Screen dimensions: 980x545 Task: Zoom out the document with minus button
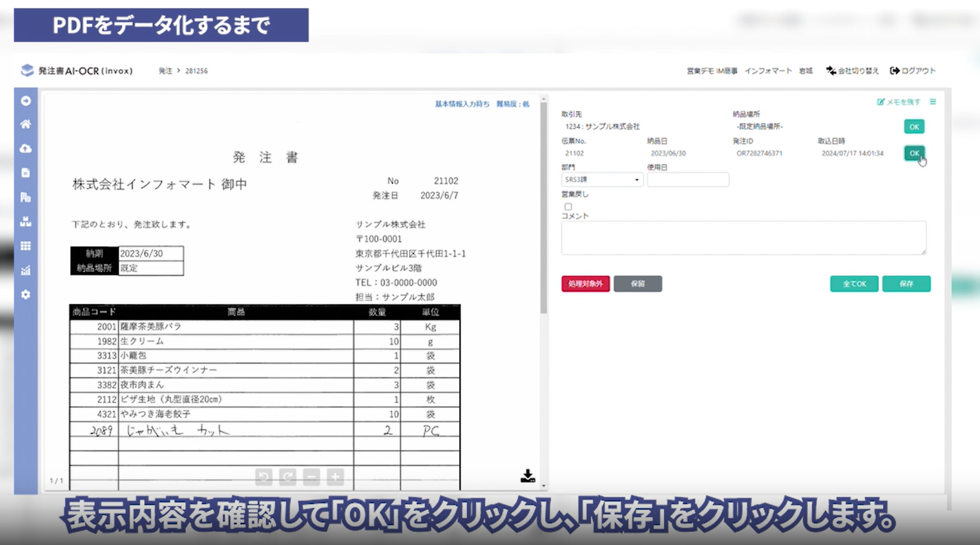(311, 477)
